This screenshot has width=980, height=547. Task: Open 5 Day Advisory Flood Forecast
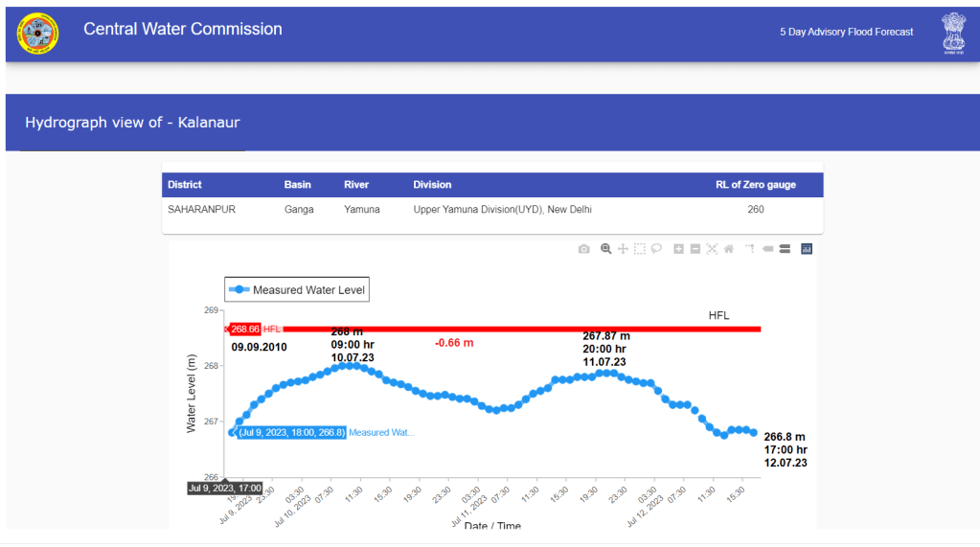pyautogui.click(x=846, y=33)
